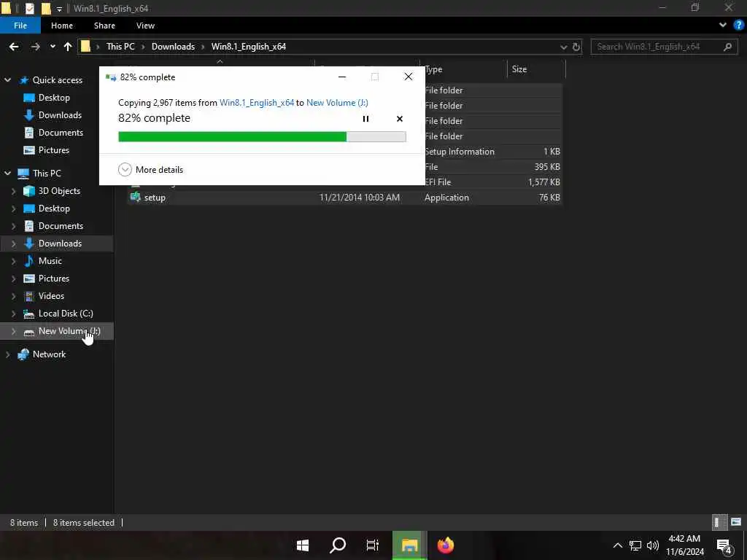
Task: Minimize the copy progress dialog
Action: click(341, 77)
